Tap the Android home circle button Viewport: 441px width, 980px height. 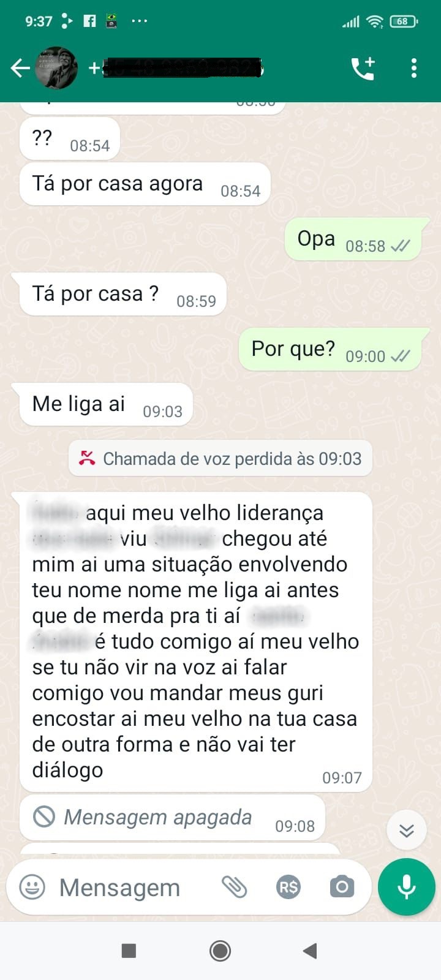click(x=221, y=951)
